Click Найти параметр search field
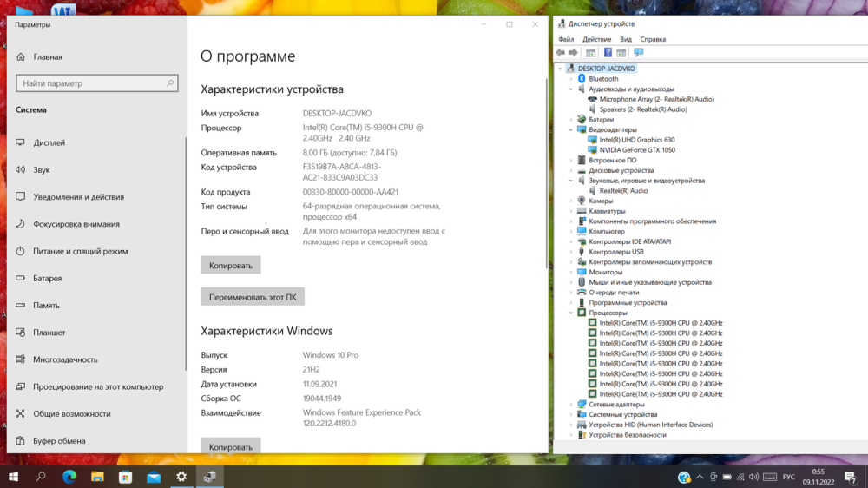868x488 pixels. click(x=97, y=83)
